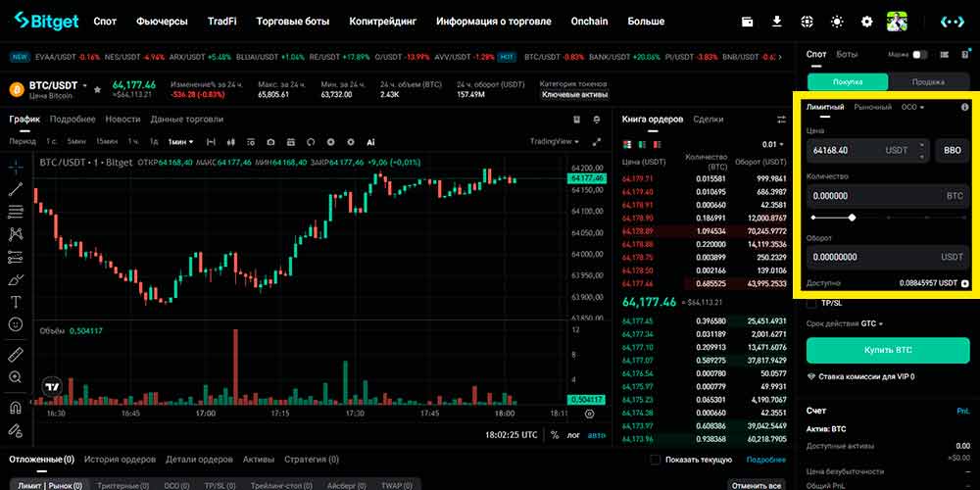Switch to the Сделки tab
Image resolution: width=980 pixels, height=490 pixels.
(709, 119)
